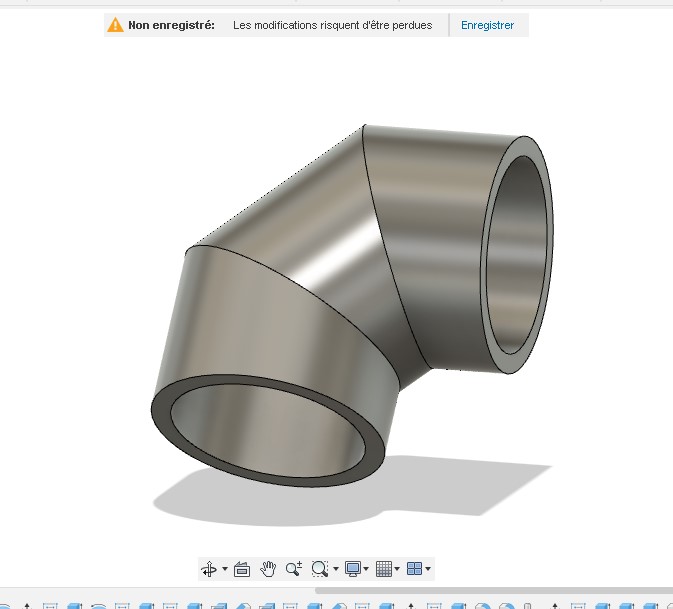Click the orange unsaved warning triangle
The height and width of the screenshot is (609, 673).
coord(115,25)
